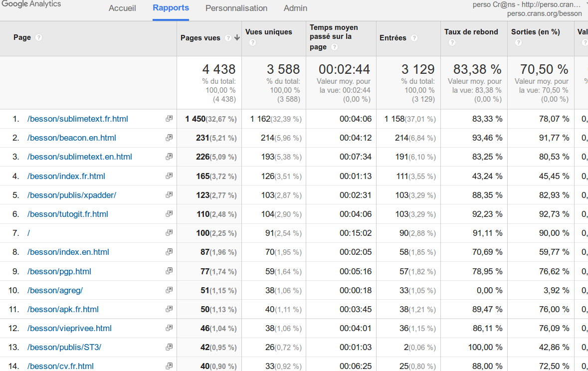This screenshot has width=588, height=371.
Task: Click help icon beside Pages vues header
Action: point(228,38)
